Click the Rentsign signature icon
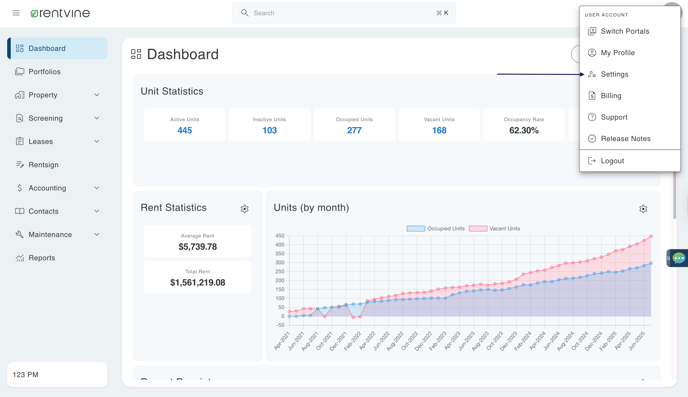The height and width of the screenshot is (397, 688). pyautogui.click(x=19, y=165)
